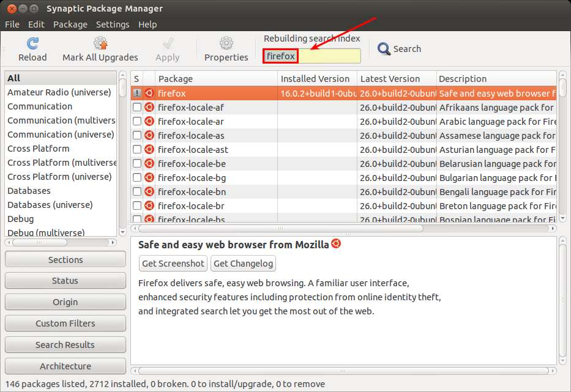The height and width of the screenshot is (392, 571).
Task: Click the Ubuntu icon in firefox-locale-as row
Action: coord(149,135)
